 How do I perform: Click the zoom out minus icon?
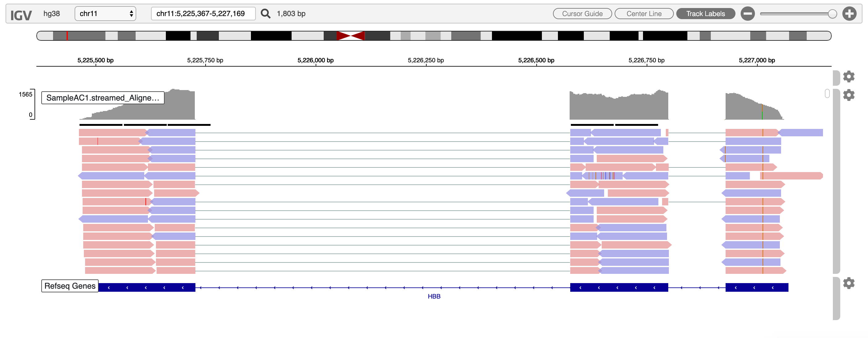pyautogui.click(x=747, y=14)
